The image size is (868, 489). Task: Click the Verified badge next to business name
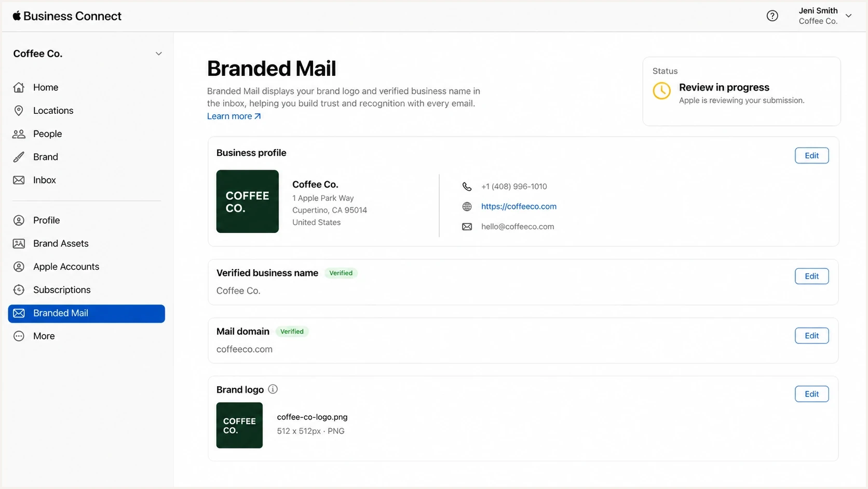pyautogui.click(x=341, y=273)
